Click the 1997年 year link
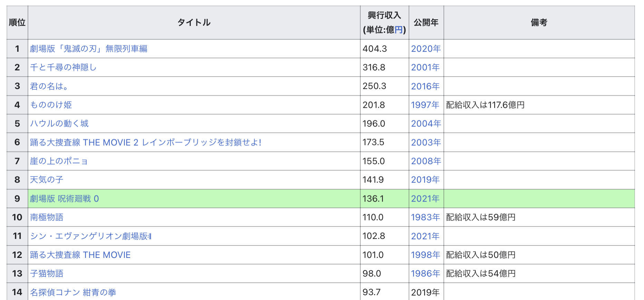The width and height of the screenshot is (644, 300). click(425, 105)
